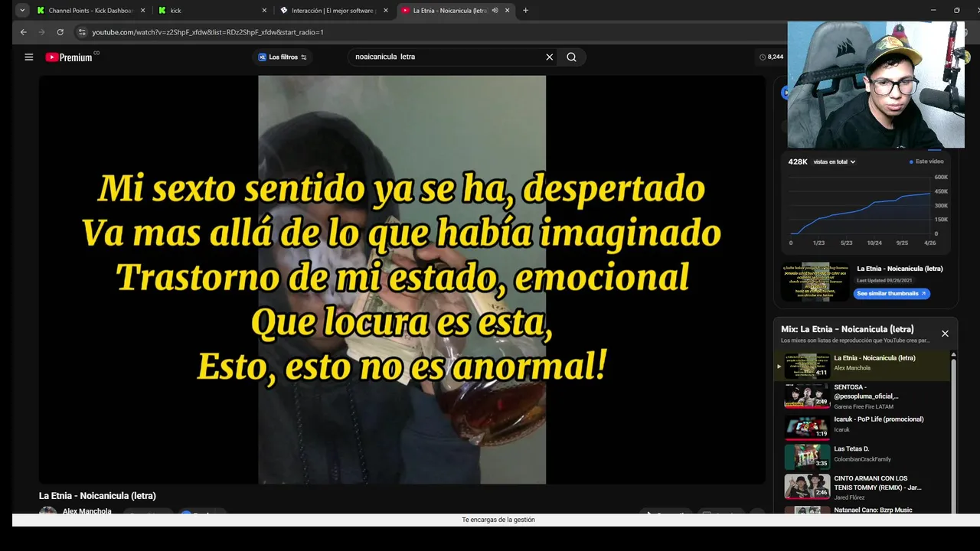
Task: Click the browser forward arrow
Action: point(41,32)
